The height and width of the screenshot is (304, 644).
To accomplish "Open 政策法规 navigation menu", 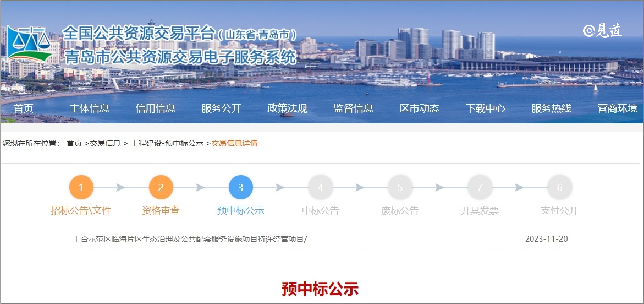I will click(288, 108).
